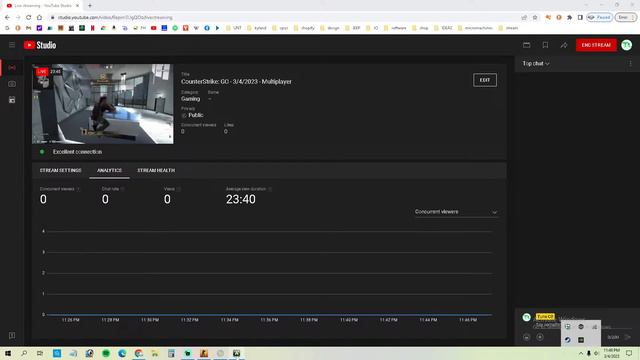Click the chat actions icon beside emoji
This screenshot has height=360, width=640.
[x=540, y=337]
